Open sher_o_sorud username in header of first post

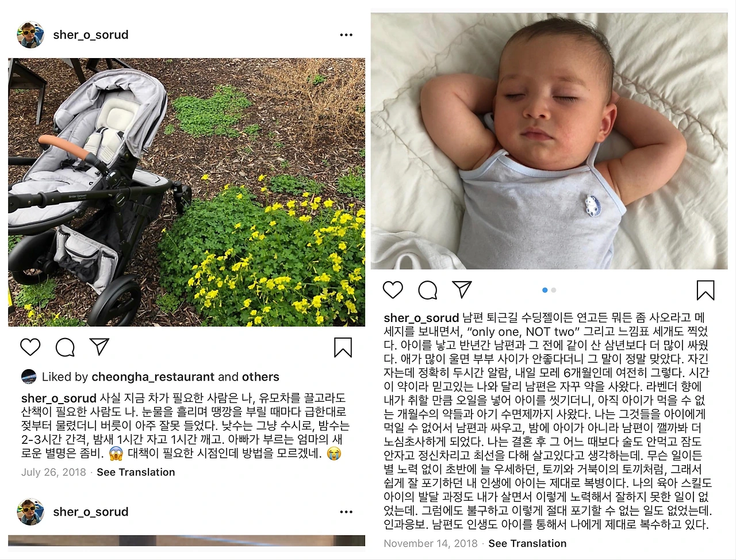coord(91,34)
